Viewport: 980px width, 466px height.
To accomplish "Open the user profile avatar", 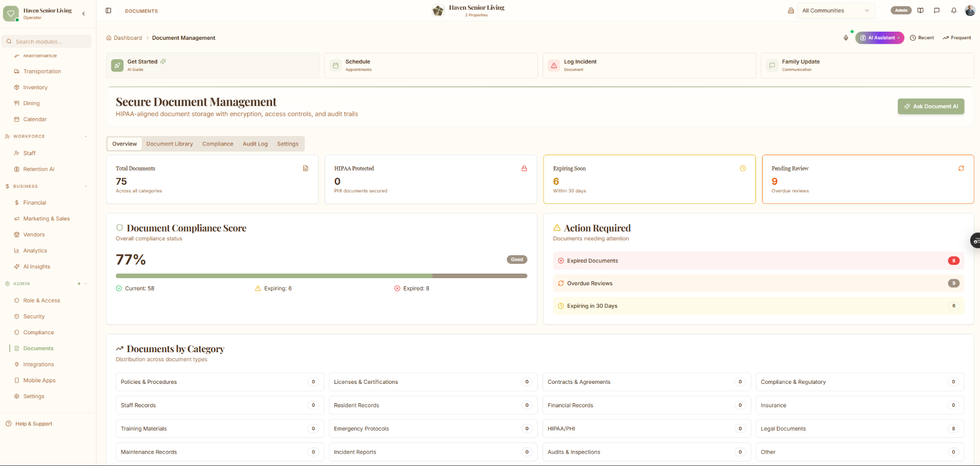I will coord(970,11).
